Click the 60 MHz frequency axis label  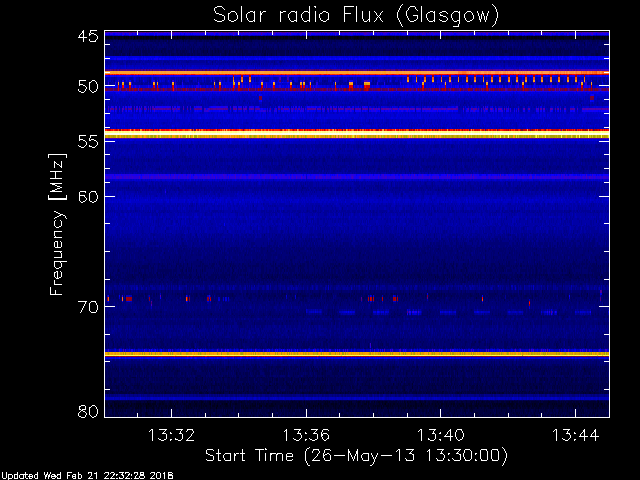tap(88, 197)
